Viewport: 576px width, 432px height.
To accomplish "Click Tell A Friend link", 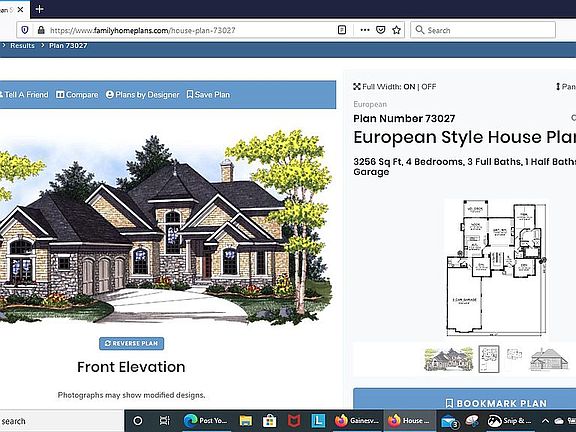I will [24, 95].
